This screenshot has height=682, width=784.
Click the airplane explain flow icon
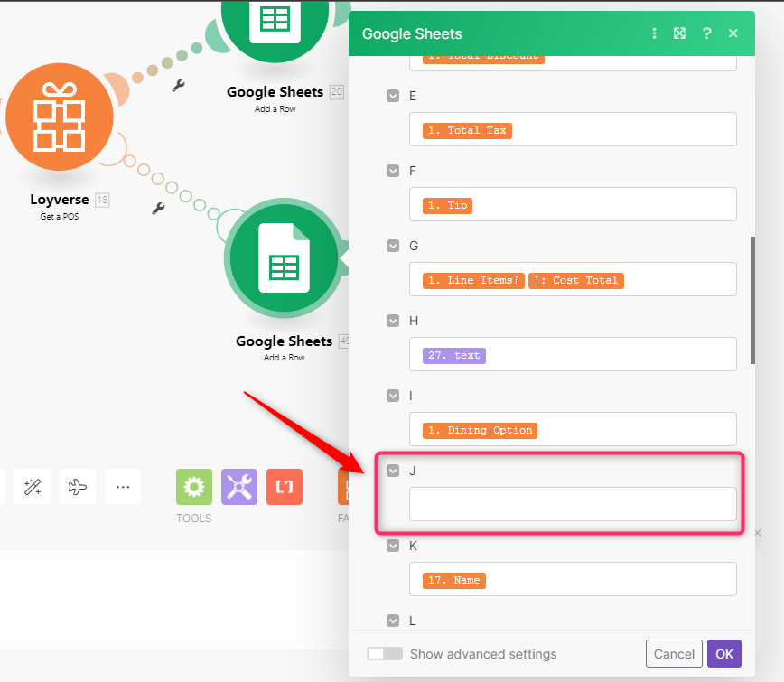click(x=78, y=487)
